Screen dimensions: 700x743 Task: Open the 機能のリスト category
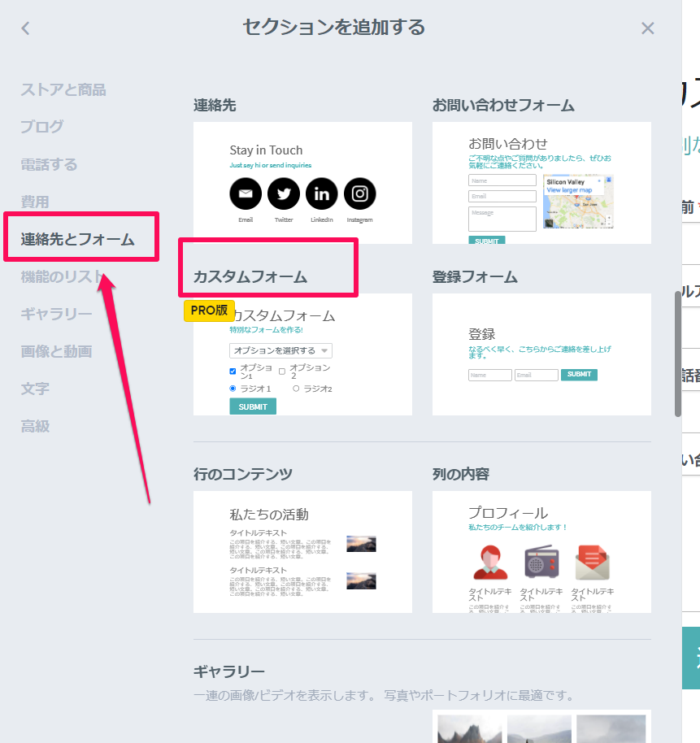[x=62, y=276]
